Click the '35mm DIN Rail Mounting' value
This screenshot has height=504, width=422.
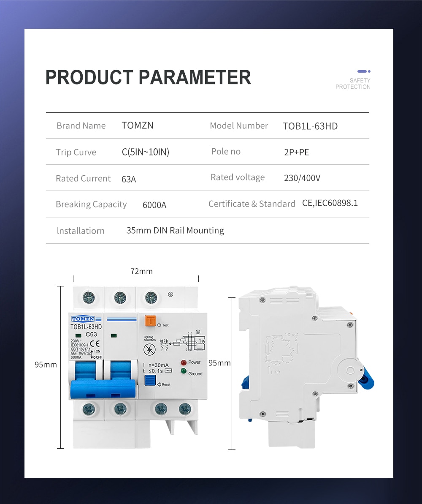click(175, 231)
